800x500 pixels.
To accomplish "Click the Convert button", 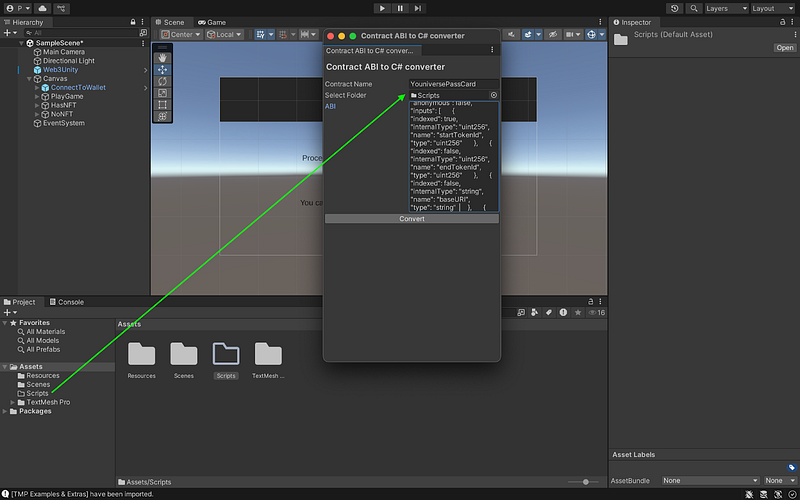I will point(412,219).
